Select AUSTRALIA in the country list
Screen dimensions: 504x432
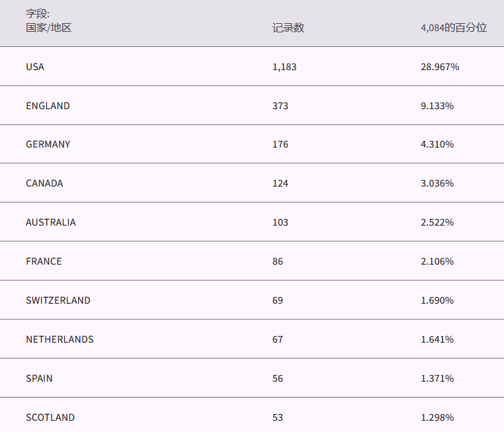pyautogui.click(x=50, y=222)
